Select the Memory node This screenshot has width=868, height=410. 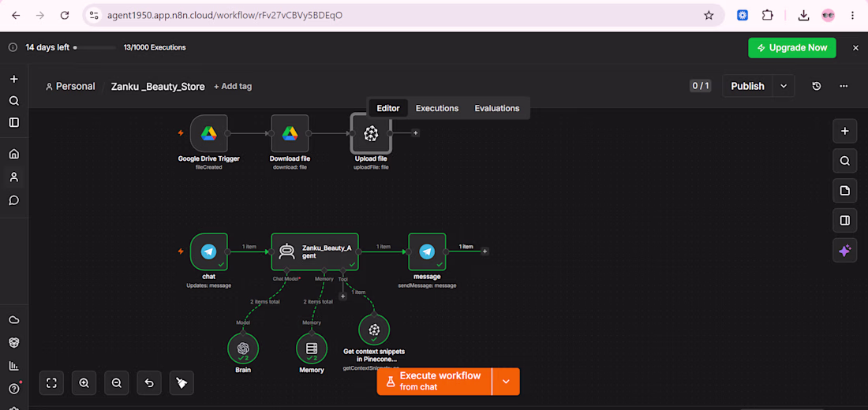click(x=312, y=348)
